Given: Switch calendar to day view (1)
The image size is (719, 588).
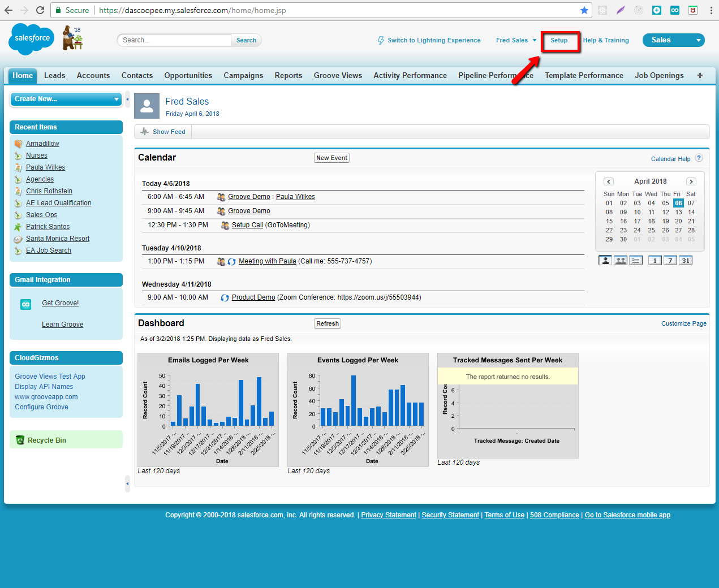Looking at the screenshot, I should pyautogui.click(x=655, y=260).
